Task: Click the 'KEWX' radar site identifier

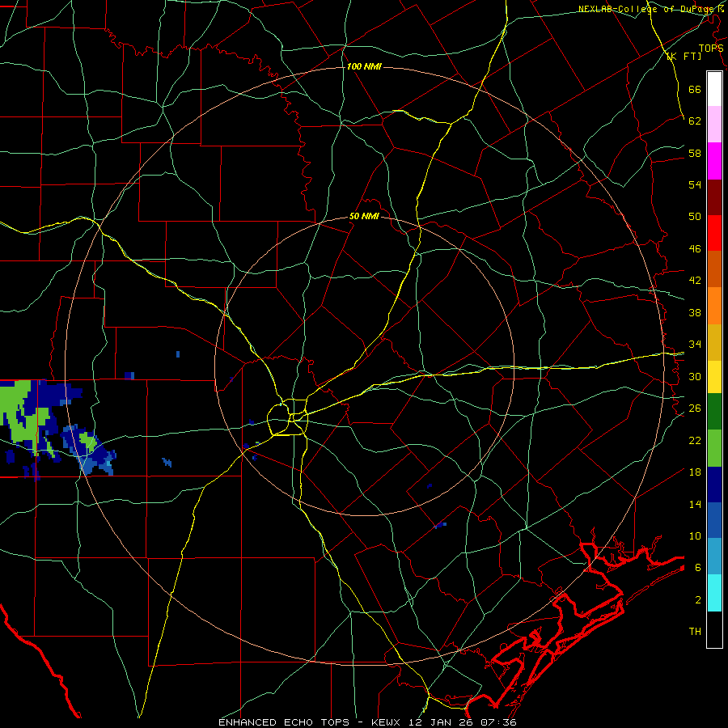Action: [387, 722]
